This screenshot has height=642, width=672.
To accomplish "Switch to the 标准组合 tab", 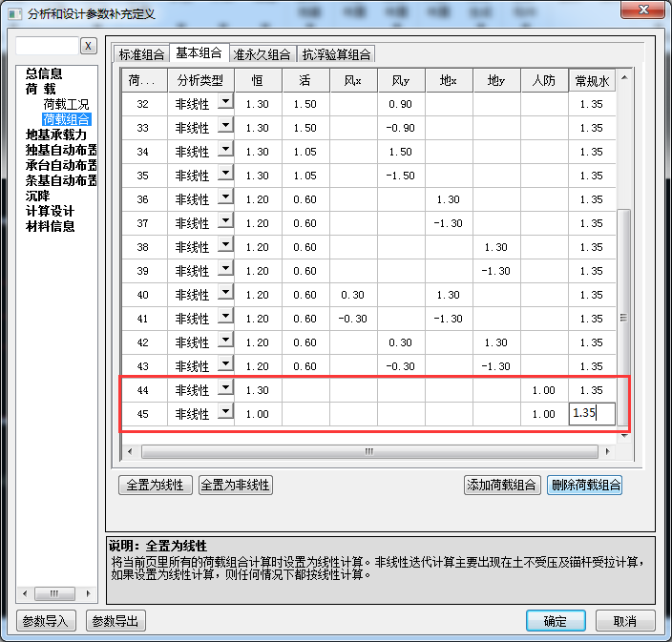I will click(141, 54).
